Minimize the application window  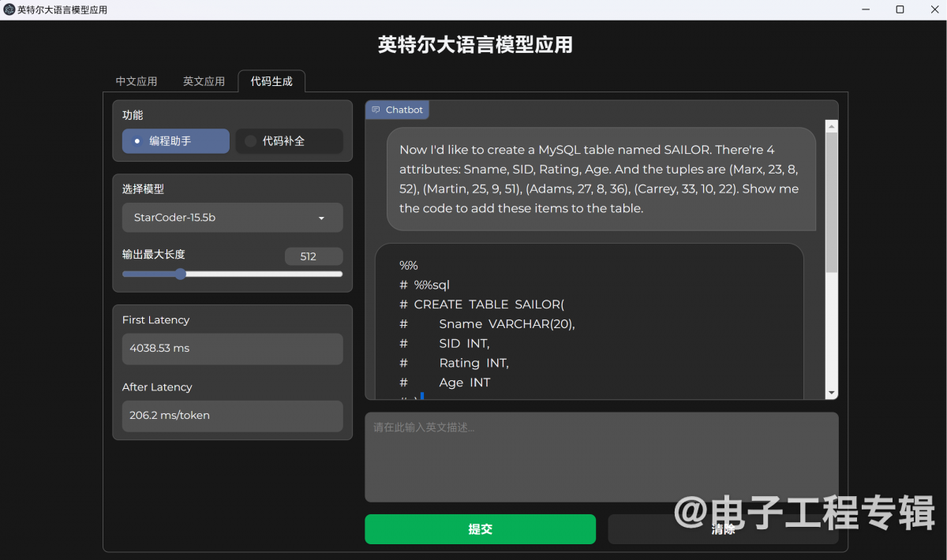pos(867,9)
